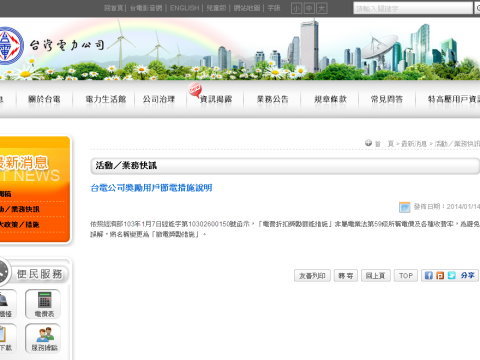
Task: Open 常見問答 menu
Action: 387,99
